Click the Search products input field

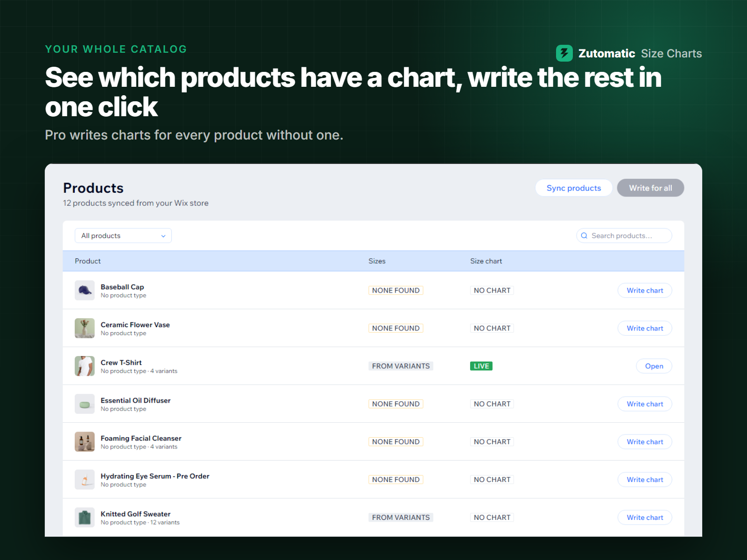624,236
